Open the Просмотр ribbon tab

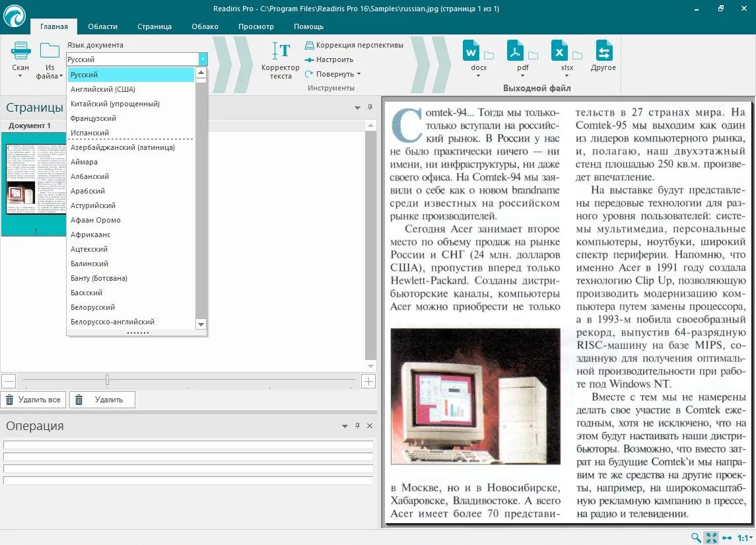256,26
